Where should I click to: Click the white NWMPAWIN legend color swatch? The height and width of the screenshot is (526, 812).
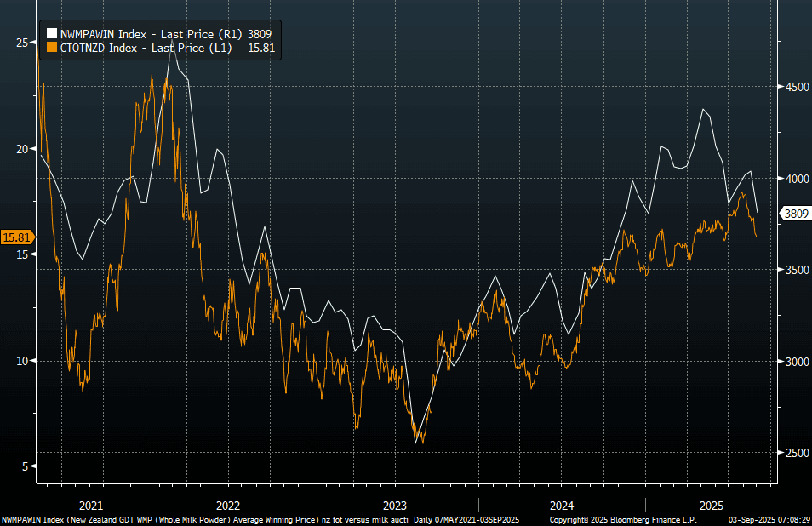coord(51,34)
